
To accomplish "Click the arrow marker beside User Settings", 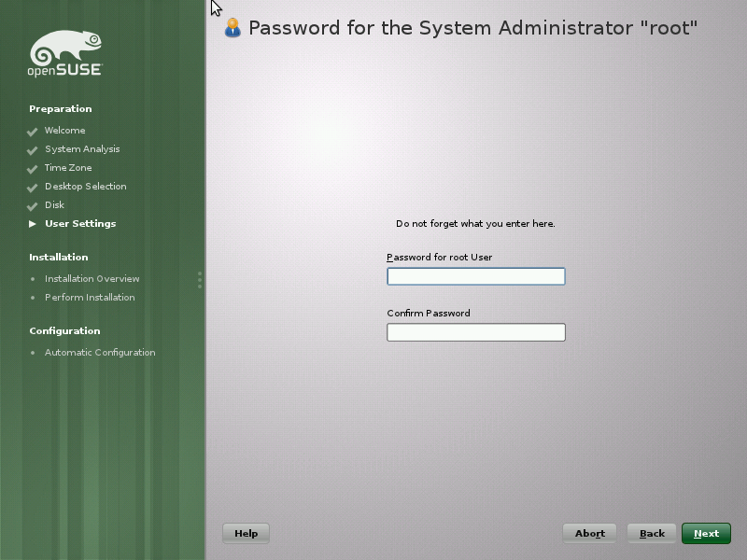I will (x=33, y=224).
